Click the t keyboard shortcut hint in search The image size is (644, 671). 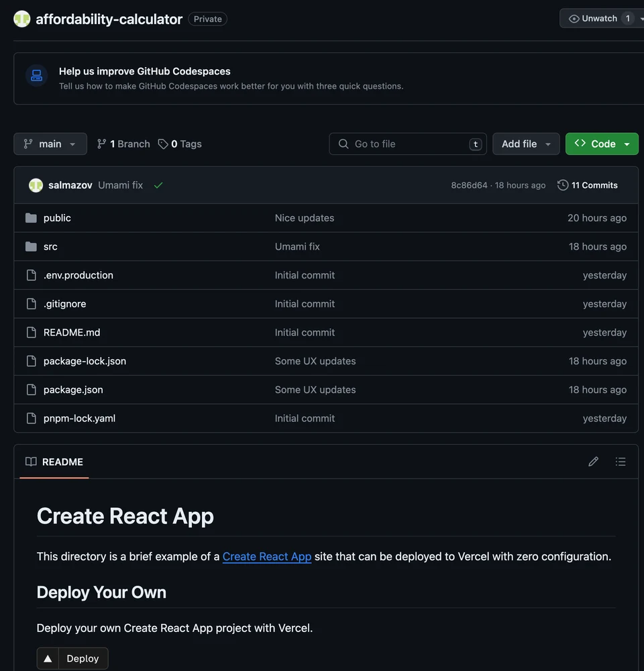(476, 144)
